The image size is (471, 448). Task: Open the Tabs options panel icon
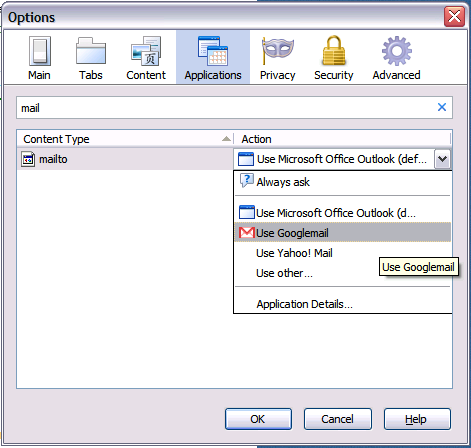91,51
